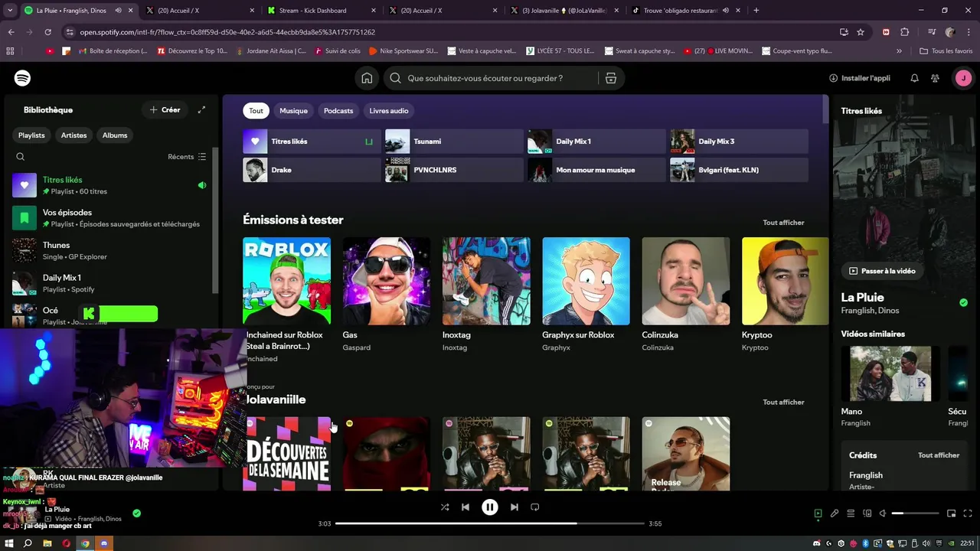Expand the library with the arrows icon
980x551 pixels.
[201, 109]
